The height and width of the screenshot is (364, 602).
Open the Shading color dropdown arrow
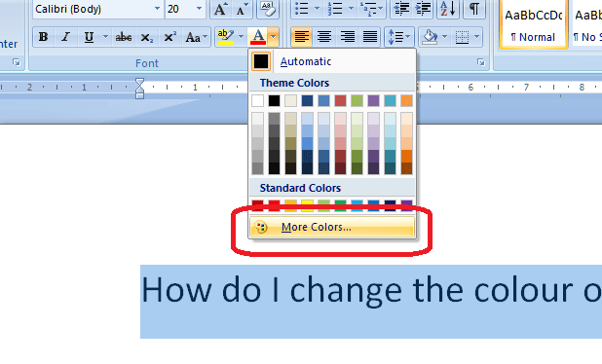click(x=445, y=37)
